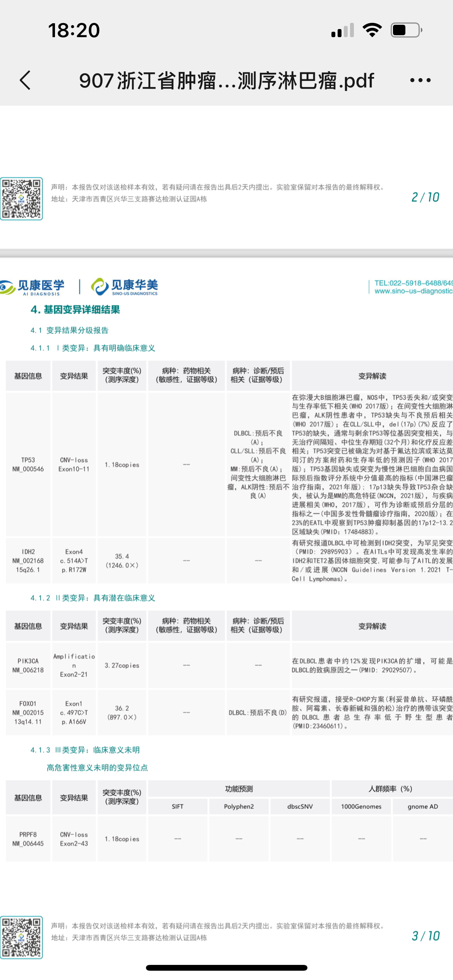Tap the 见康华美 Sino-US Diagnostics logo
The image size is (453, 980).
[x=125, y=287]
